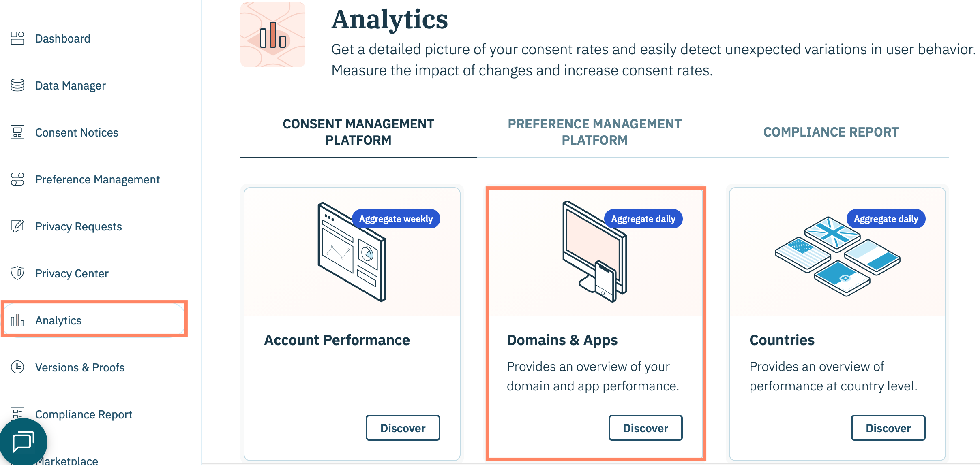This screenshot has width=980, height=465.
Task: Open the chat support bubble
Action: click(23, 442)
